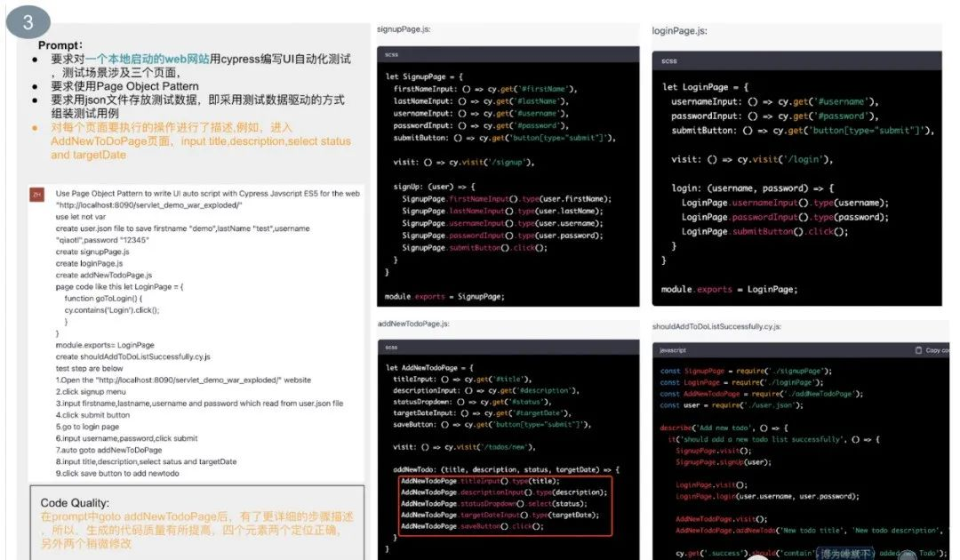This screenshot has width=960, height=560.
Task: Click the 'login: (username, password) => {' line
Action: [753, 188]
